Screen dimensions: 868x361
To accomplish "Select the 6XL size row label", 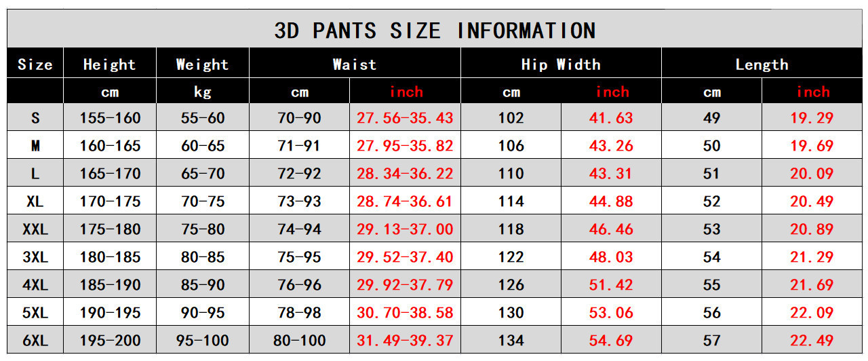I will (x=35, y=341).
